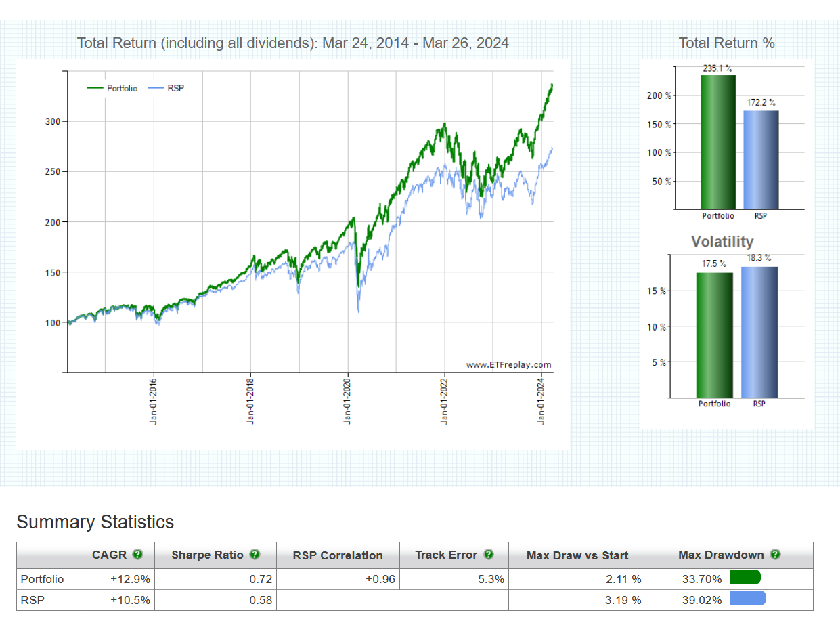Click the Portfolio legend entry in line chart
This screenshot has width=840, height=617.
pos(113,89)
